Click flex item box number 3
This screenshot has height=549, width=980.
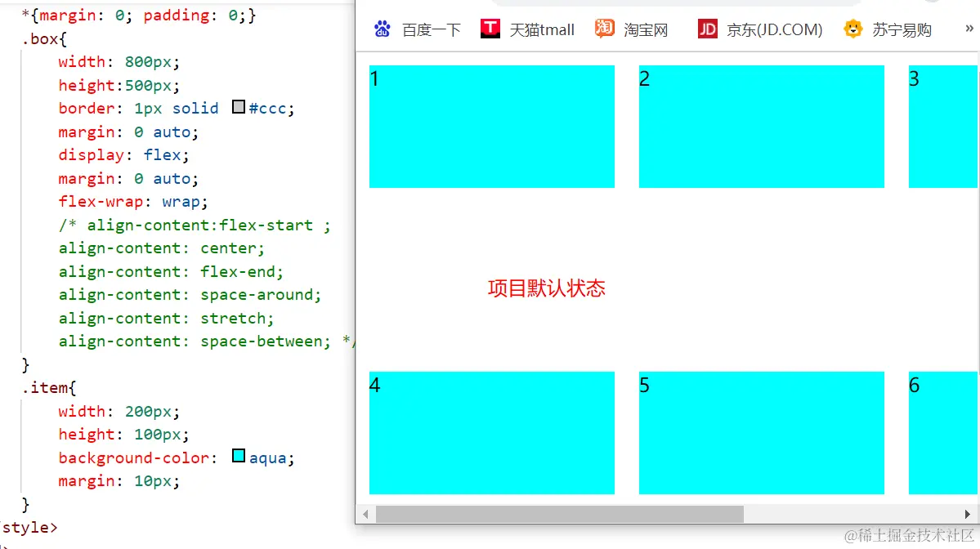click(x=943, y=126)
